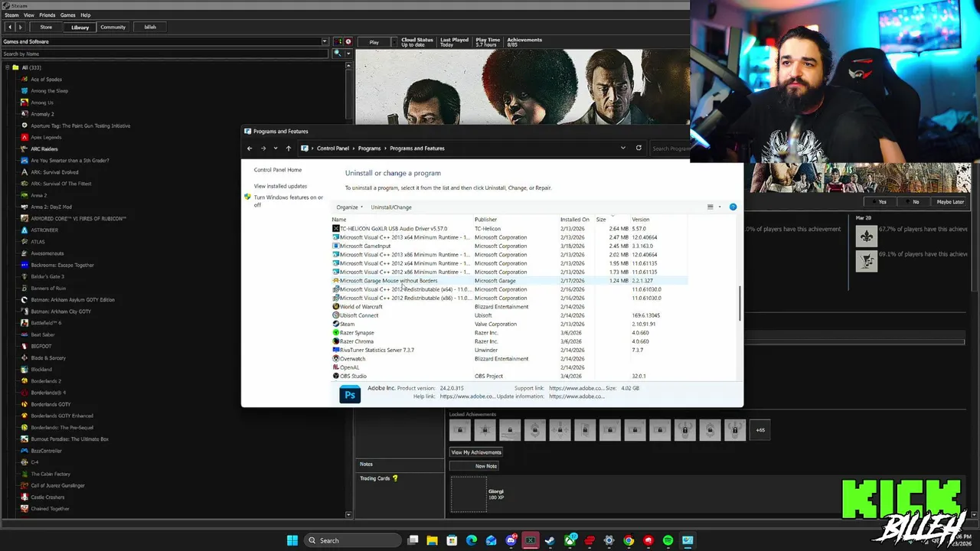Screen dimensions: 980x551
Task: Click the Programs breadcrumb in address bar
Action: tap(369, 148)
